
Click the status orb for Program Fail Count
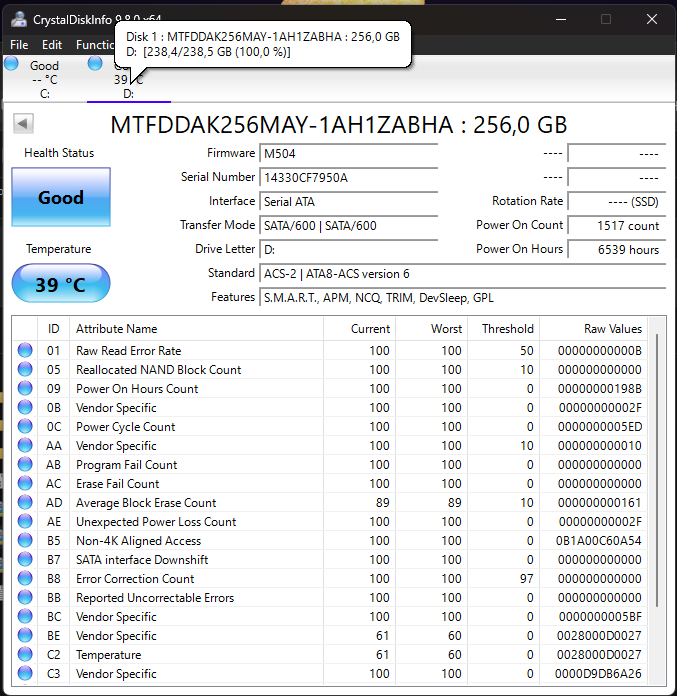pos(25,464)
